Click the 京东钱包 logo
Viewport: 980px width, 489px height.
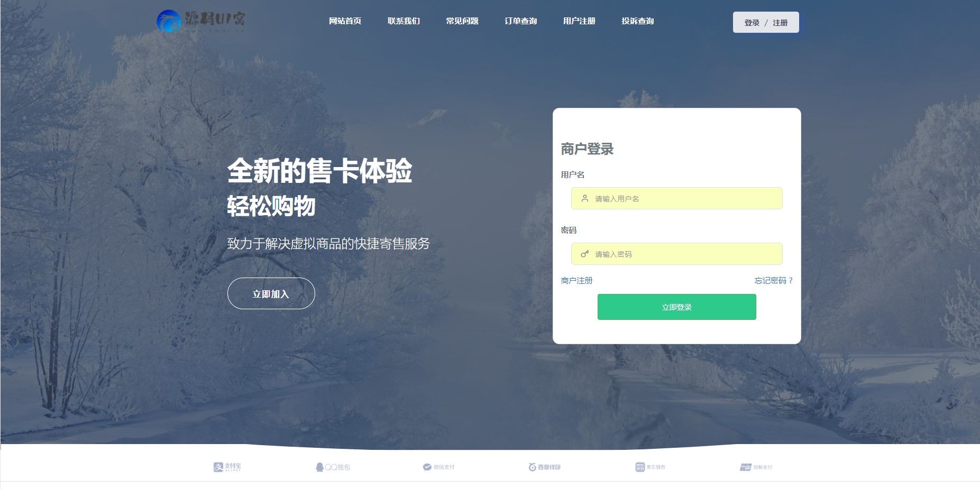coord(650,467)
